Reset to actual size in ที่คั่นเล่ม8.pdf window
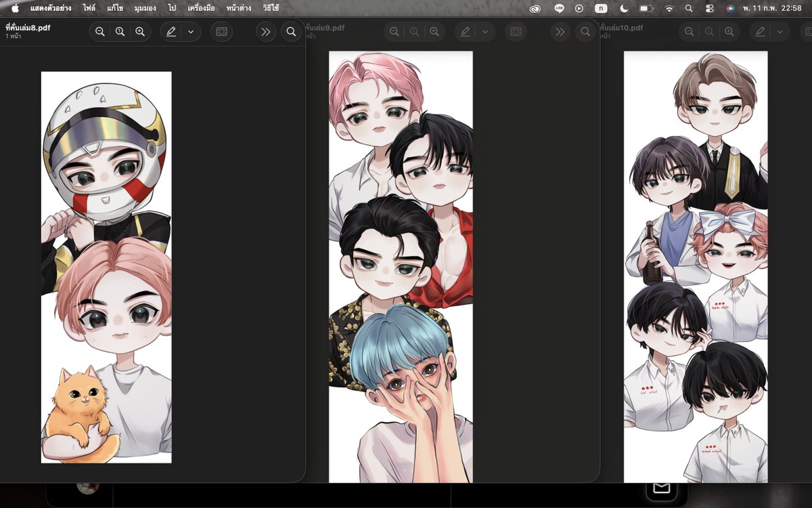The width and height of the screenshot is (812, 508). click(120, 32)
